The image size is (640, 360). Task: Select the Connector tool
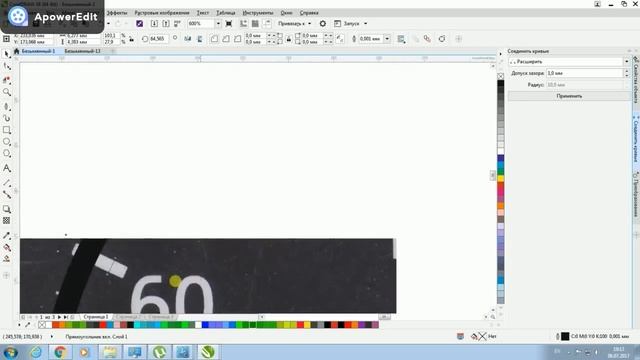coord(7,195)
